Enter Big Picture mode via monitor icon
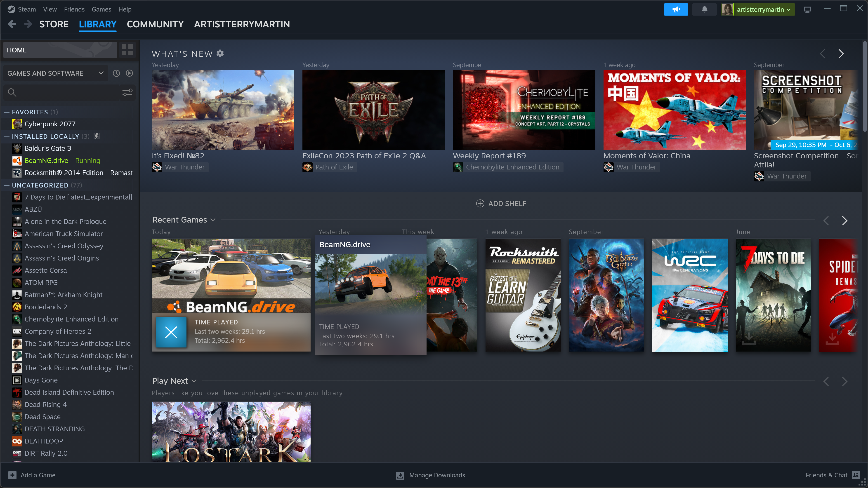This screenshot has width=868, height=488. pyautogui.click(x=807, y=9)
